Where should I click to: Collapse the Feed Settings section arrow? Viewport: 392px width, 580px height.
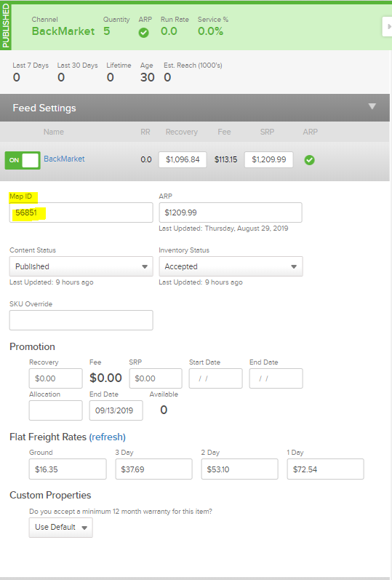pyautogui.click(x=372, y=106)
